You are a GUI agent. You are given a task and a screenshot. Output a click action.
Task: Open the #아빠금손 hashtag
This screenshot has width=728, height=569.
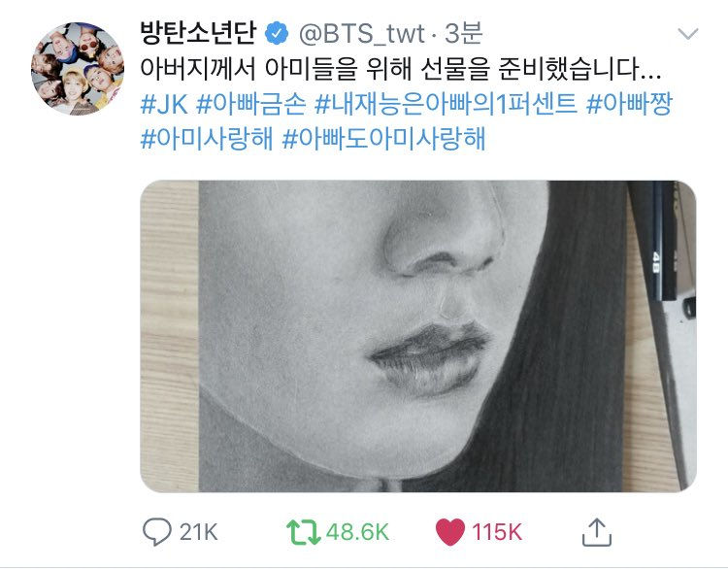tap(251, 104)
